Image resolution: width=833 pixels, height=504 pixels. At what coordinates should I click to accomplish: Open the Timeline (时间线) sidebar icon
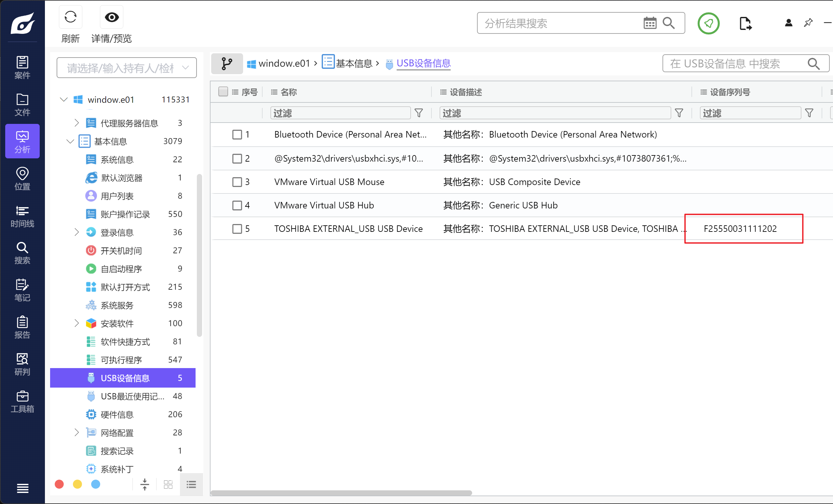(22, 216)
